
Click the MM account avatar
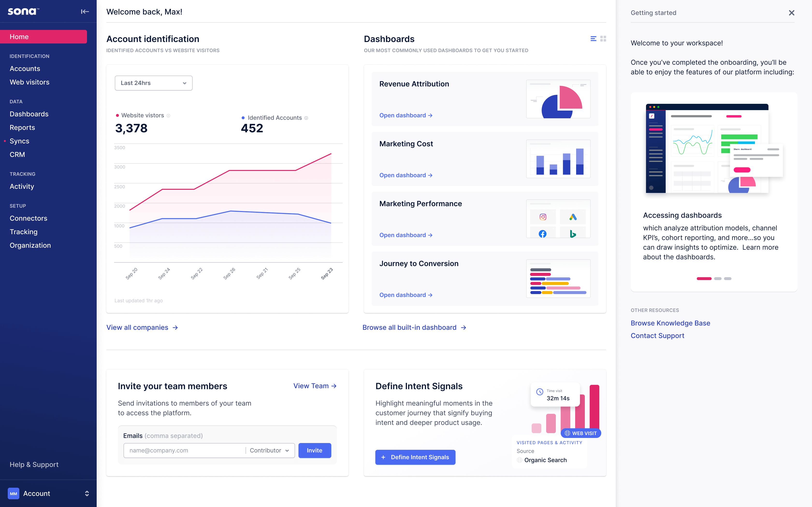(x=14, y=493)
